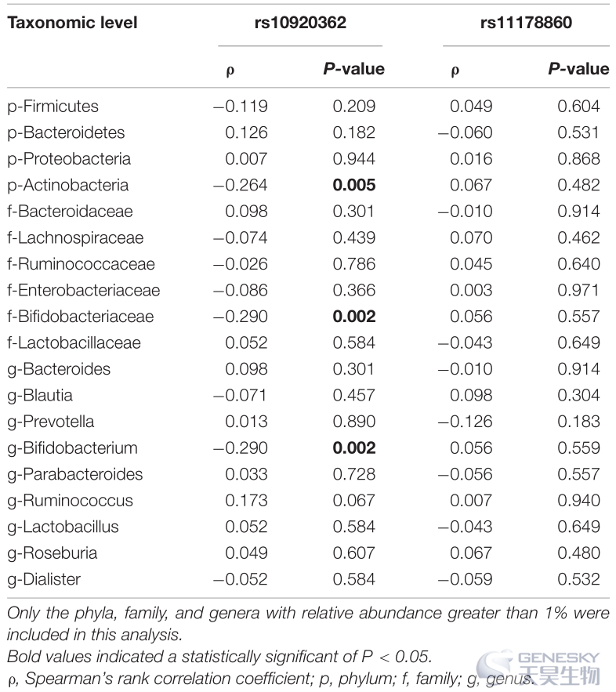Click the rho subheader under rs11178860

point(455,71)
